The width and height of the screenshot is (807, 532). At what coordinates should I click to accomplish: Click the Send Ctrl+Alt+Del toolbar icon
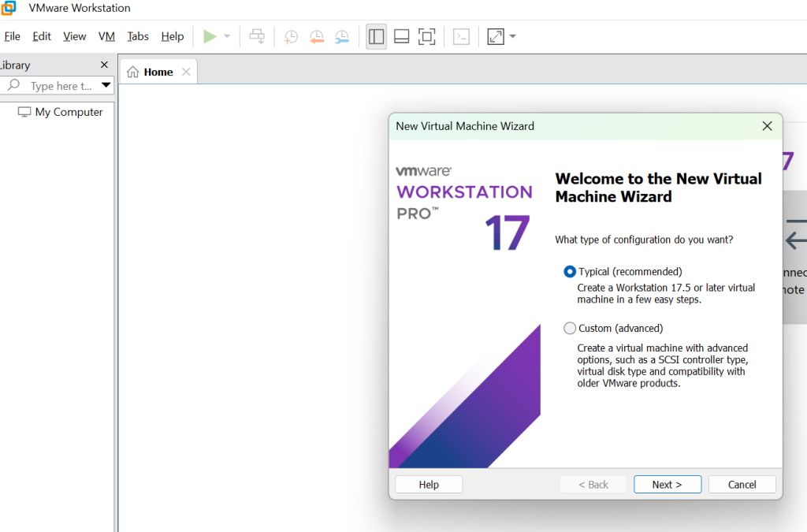tap(257, 36)
